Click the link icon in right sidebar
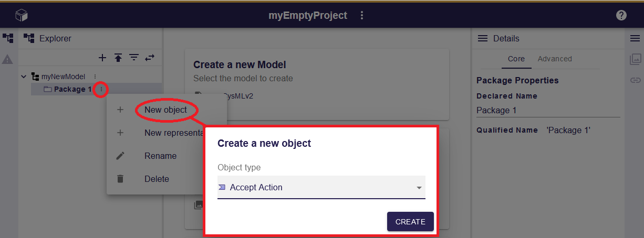This screenshot has width=644, height=238. point(635,80)
